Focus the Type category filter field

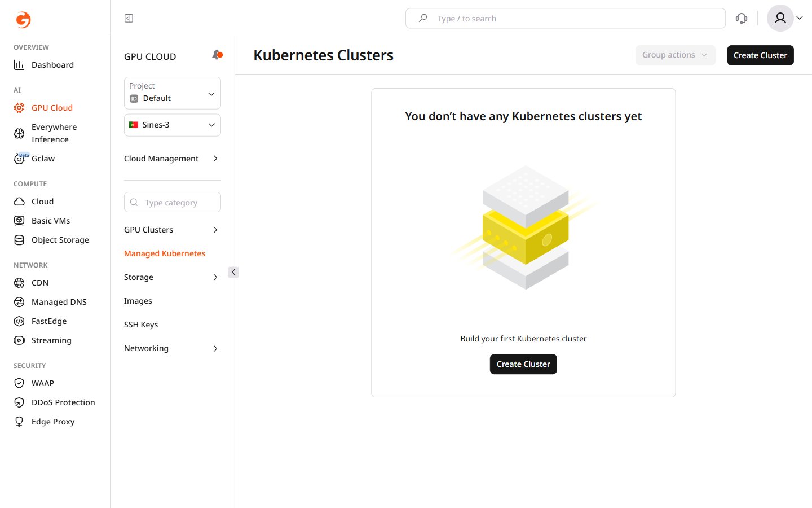(173, 202)
